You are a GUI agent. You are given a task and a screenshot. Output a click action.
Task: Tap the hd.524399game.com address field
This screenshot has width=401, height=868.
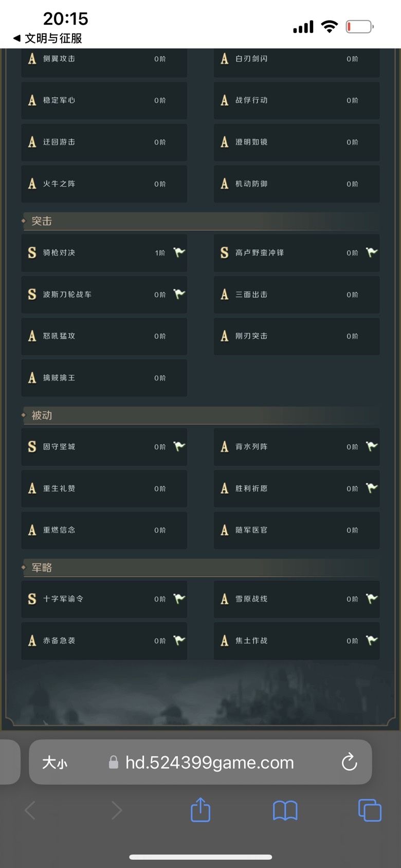(x=209, y=762)
